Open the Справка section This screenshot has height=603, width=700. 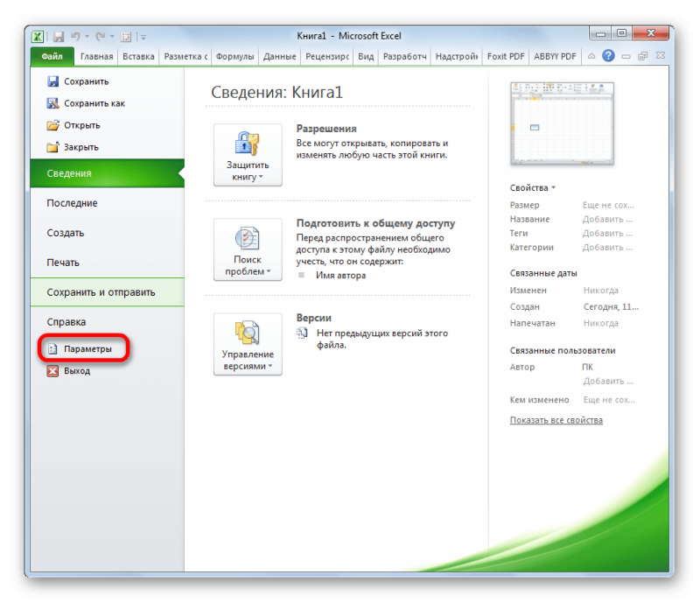(x=107, y=321)
